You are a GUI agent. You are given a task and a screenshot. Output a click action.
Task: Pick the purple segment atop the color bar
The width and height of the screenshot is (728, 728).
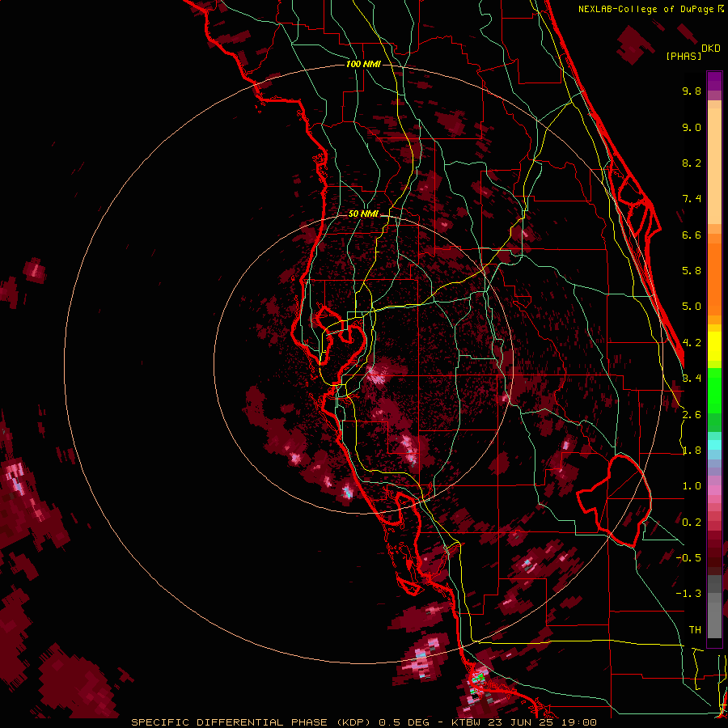[x=714, y=81]
